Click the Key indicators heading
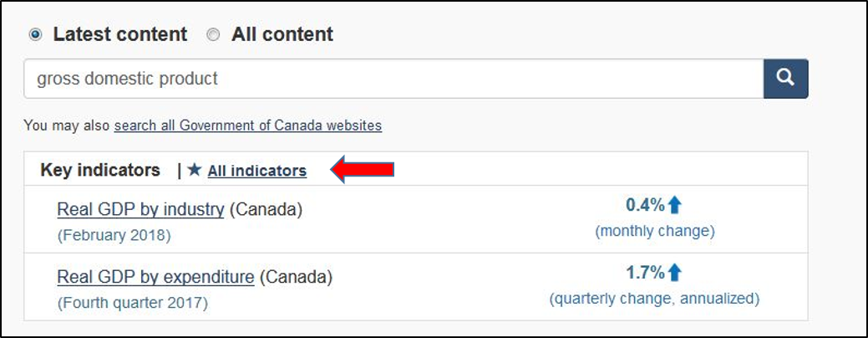 [100, 170]
